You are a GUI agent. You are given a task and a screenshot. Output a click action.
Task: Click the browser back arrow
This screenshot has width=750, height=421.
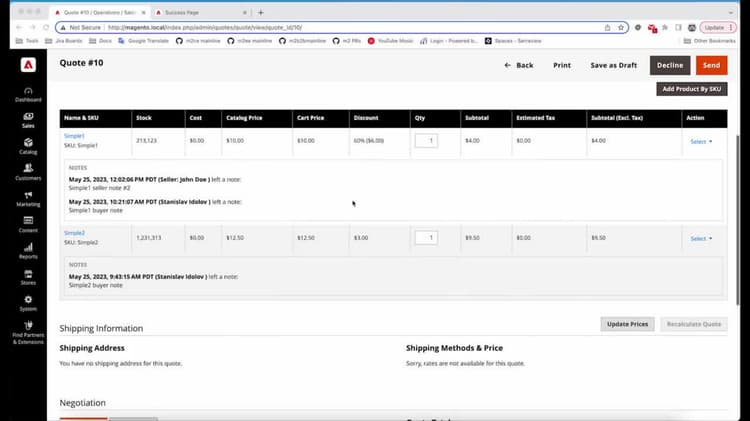19,27
